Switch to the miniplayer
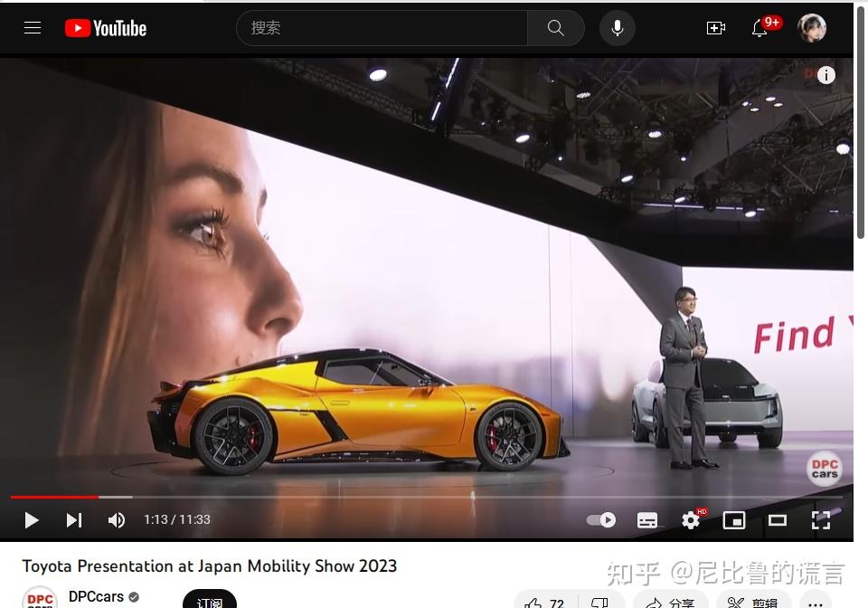The width and height of the screenshot is (868, 608). [734, 520]
